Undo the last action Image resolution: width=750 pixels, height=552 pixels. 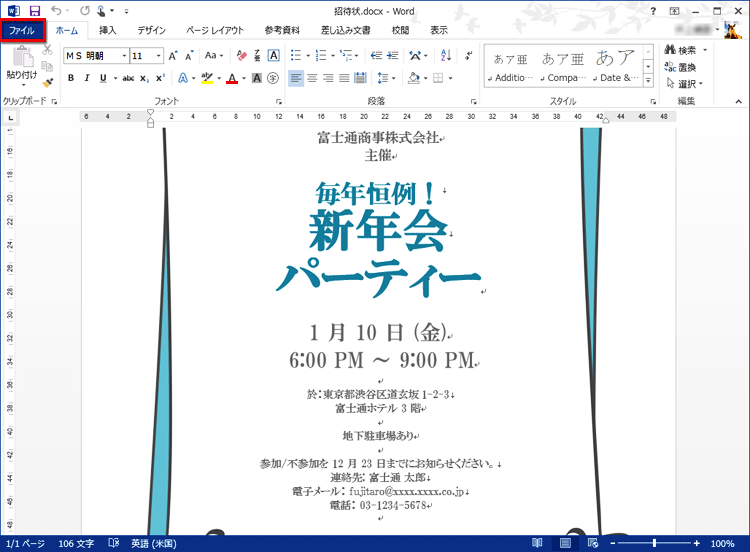coord(56,11)
